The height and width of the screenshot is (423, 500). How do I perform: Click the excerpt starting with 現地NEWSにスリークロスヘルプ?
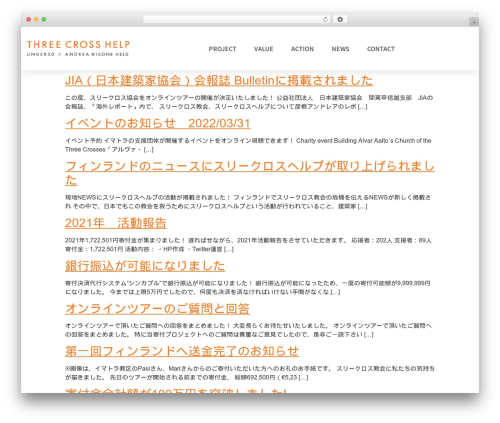point(248,202)
